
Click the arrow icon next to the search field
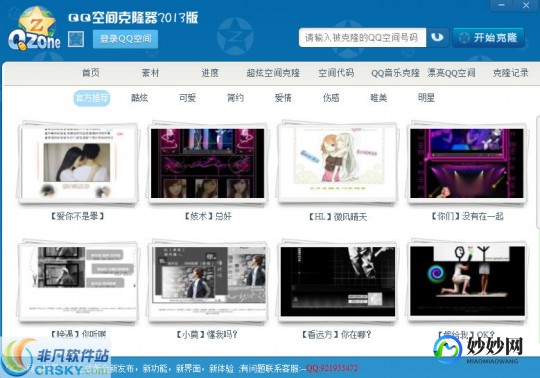pyautogui.click(x=437, y=37)
